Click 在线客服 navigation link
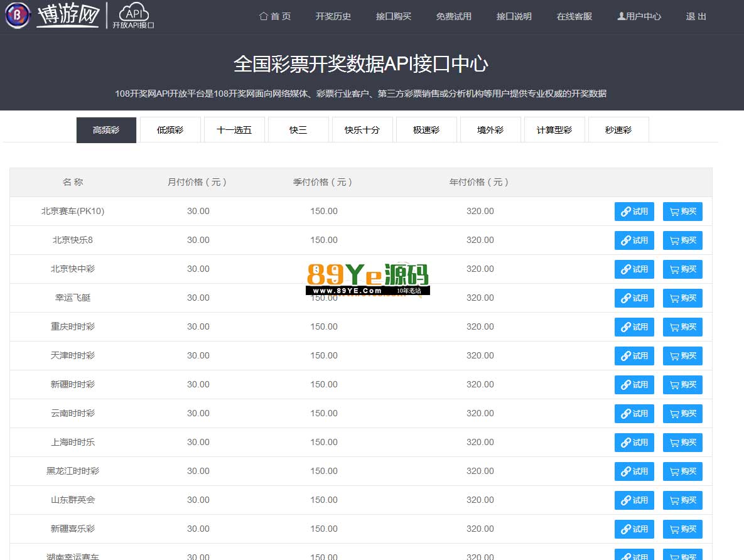 tap(574, 16)
